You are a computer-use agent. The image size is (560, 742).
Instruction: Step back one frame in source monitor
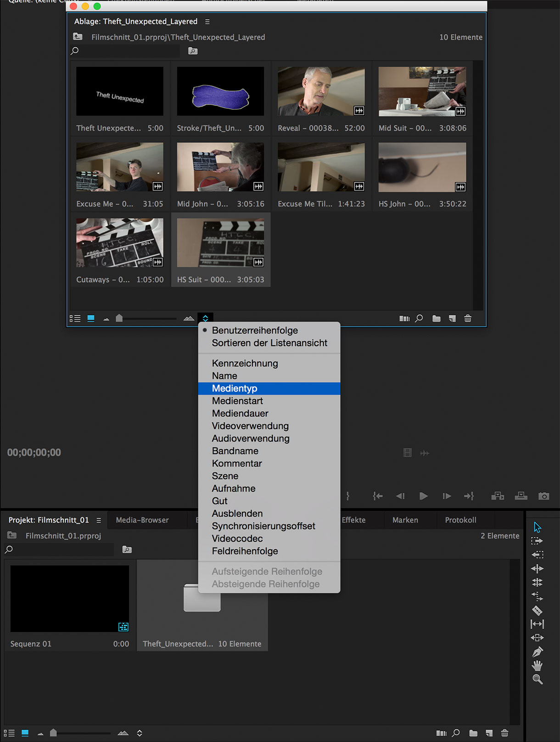pyautogui.click(x=400, y=496)
